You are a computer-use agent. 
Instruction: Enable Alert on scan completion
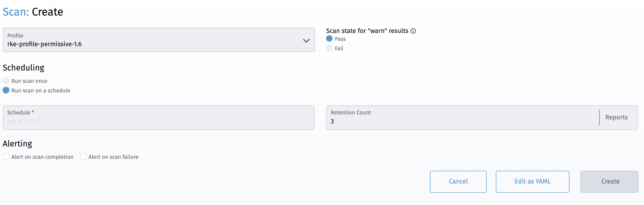[x=6, y=156]
